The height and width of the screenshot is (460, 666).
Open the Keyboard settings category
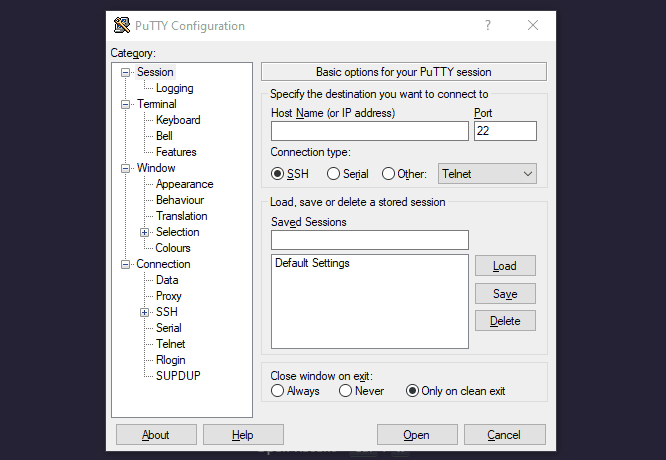click(x=178, y=120)
